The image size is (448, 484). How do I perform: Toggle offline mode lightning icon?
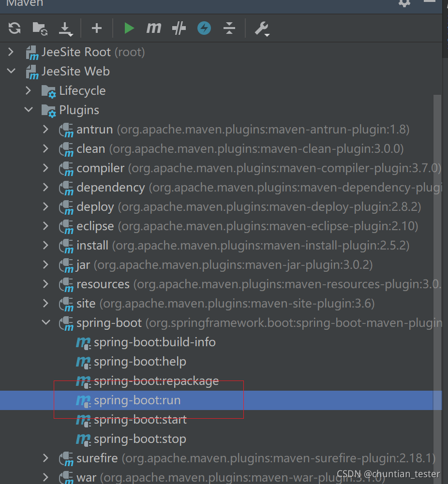point(204,28)
